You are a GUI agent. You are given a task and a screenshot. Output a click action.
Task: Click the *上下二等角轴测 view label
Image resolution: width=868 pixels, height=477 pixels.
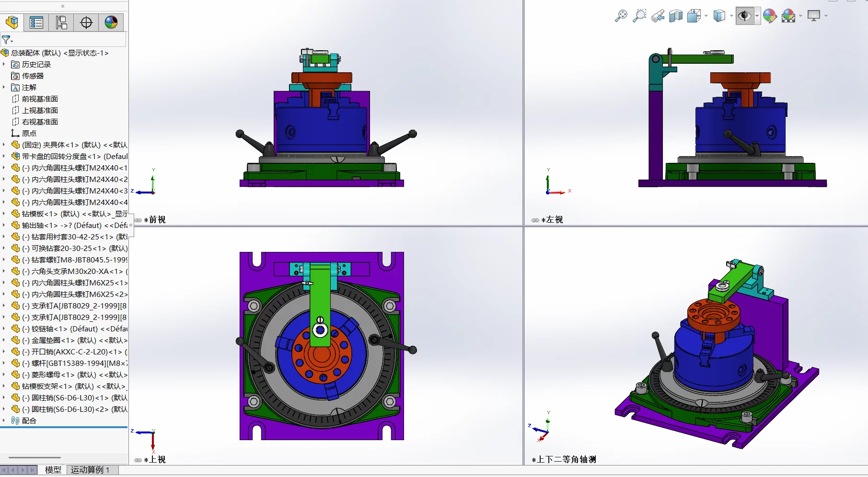[564, 460]
